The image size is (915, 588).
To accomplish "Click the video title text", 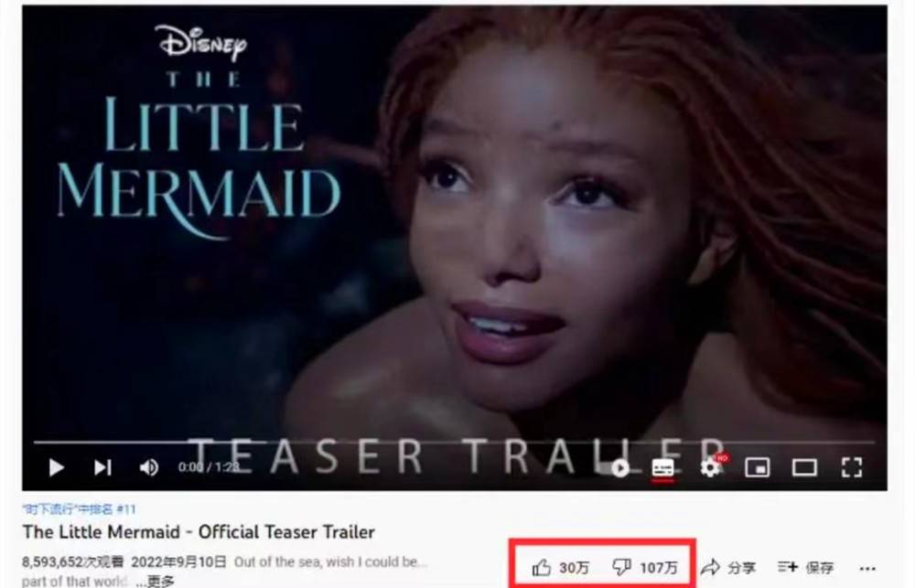I will click(x=199, y=532).
